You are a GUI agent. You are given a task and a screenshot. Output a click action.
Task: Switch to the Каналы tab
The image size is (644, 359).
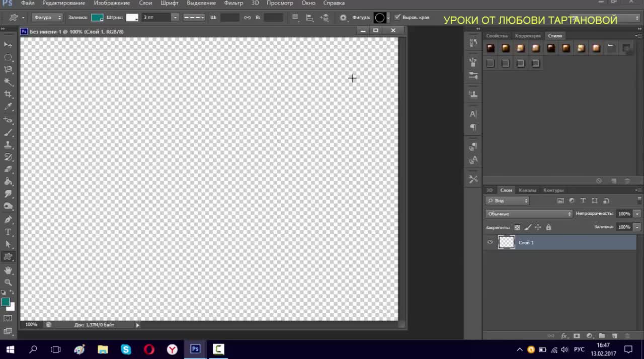pyautogui.click(x=527, y=190)
